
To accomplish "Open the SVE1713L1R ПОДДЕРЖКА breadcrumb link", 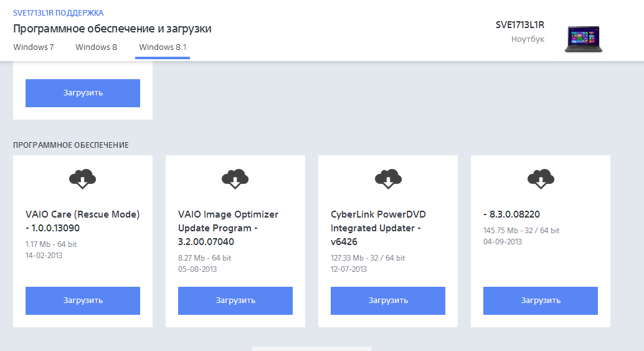I will click(58, 13).
